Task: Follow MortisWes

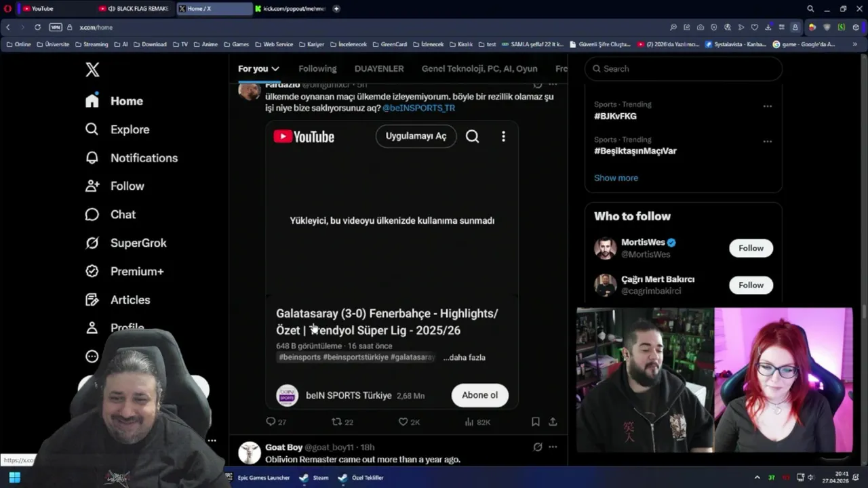Action: (751, 248)
